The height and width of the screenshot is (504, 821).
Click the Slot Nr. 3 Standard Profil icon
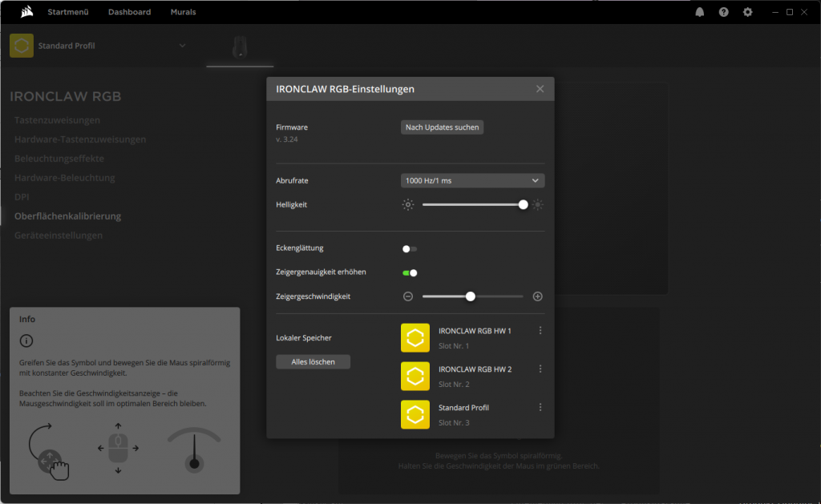click(x=415, y=414)
